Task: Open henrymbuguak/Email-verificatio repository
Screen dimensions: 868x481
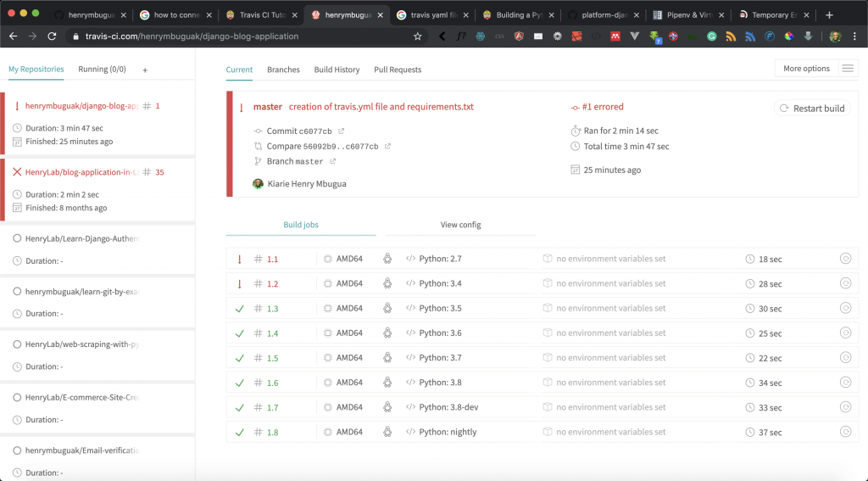Action: pyautogui.click(x=82, y=450)
